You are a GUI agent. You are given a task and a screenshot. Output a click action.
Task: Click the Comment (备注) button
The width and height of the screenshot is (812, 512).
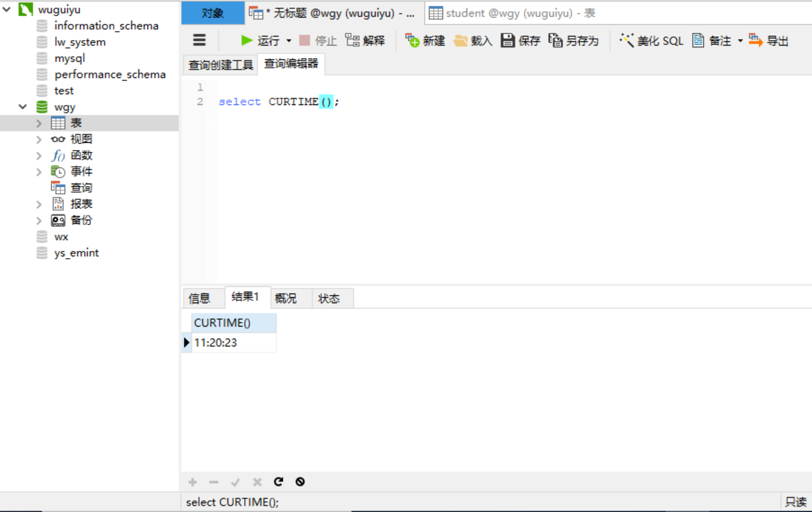[x=711, y=40]
